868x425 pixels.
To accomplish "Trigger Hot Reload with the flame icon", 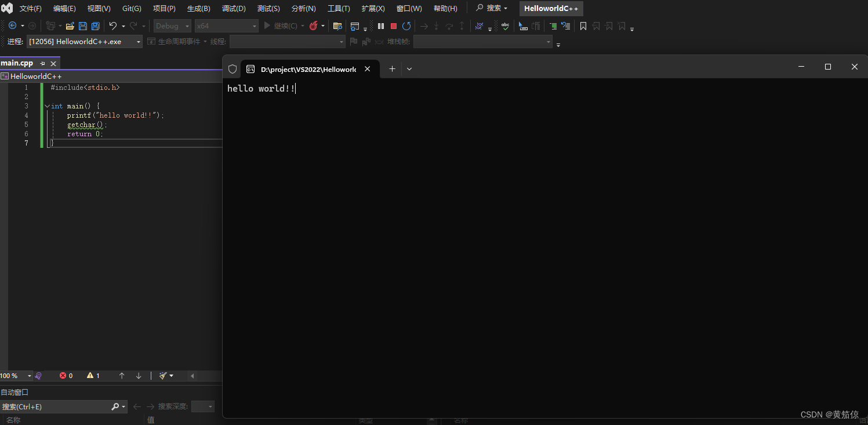I will (x=314, y=26).
